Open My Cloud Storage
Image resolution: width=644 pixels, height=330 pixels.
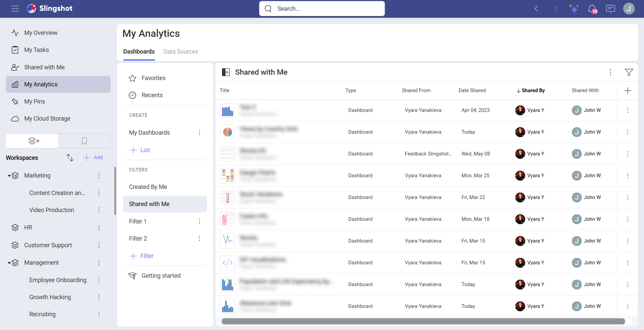(58, 119)
